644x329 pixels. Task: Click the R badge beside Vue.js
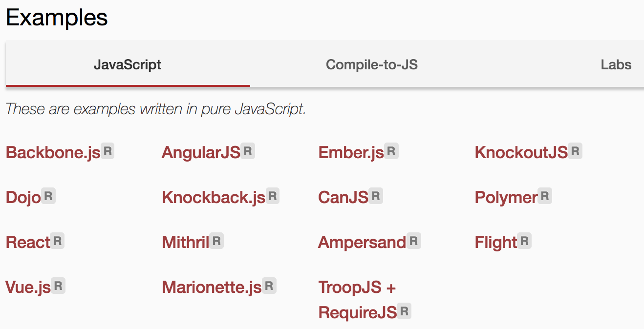point(58,286)
